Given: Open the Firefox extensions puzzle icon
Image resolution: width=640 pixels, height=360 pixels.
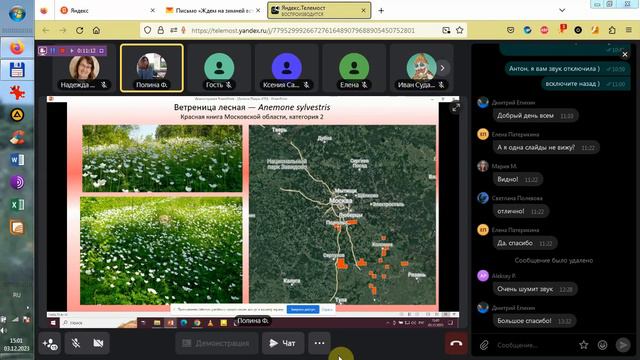Looking at the screenshot, I should coord(612,30).
